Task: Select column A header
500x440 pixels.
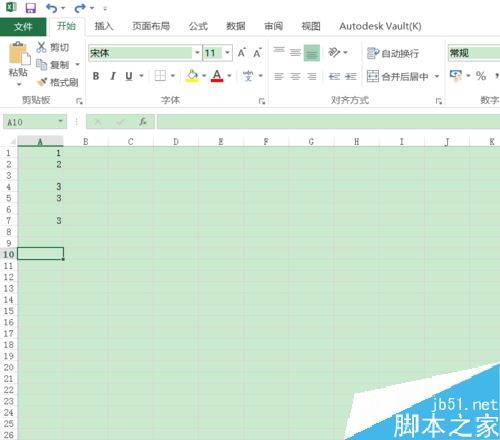Action: (40, 141)
